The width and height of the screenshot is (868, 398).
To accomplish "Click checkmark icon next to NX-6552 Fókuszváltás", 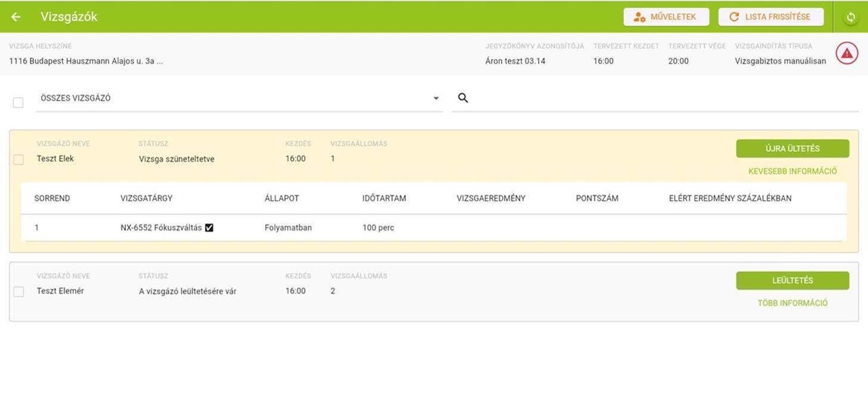I will (209, 228).
